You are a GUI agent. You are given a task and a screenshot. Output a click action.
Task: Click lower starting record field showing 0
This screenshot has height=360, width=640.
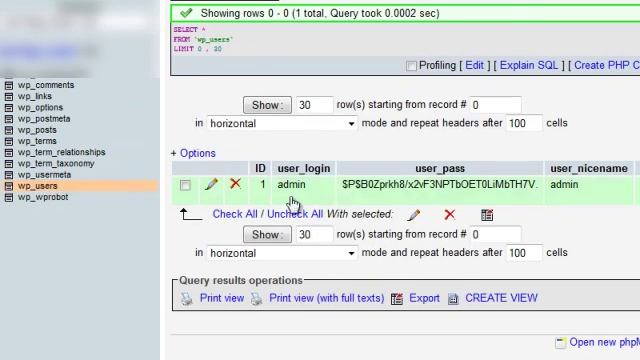[x=495, y=235]
